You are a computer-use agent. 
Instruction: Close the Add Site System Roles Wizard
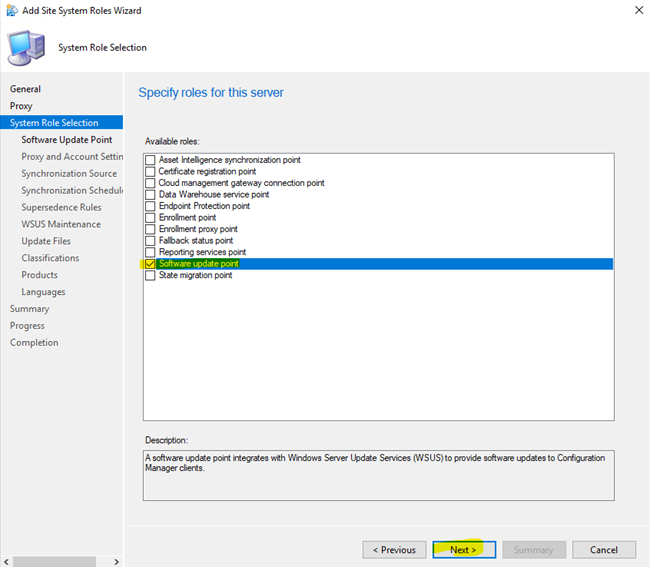[x=639, y=10]
